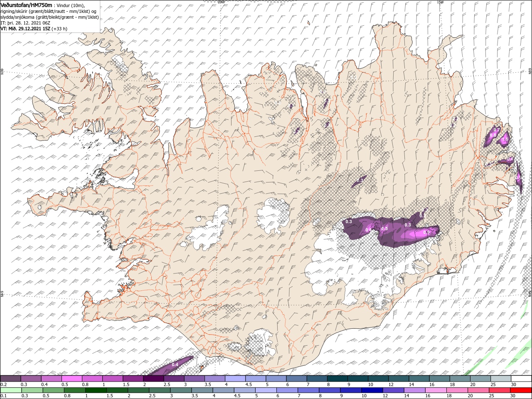Click the Veðurstofan/HM750m title text
The width and height of the screenshot is (532, 399).
click(x=26, y=5)
